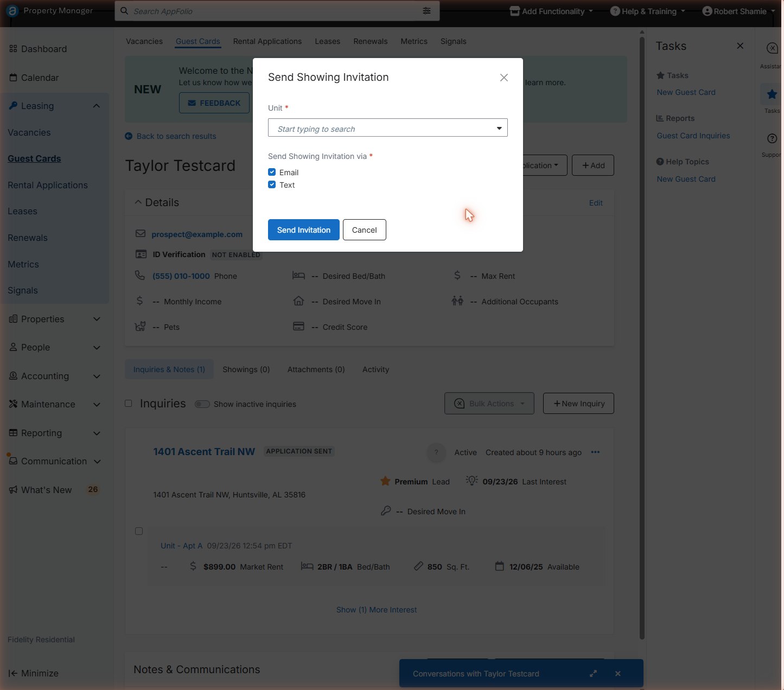Image resolution: width=784 pixels, height=690 pixels.
Task: Switch to the Rental Applications tab
Action: [x=267, y=41]
